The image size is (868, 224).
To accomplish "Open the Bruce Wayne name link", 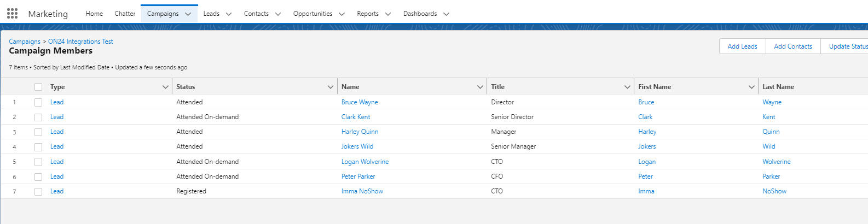I will coord(360,102).
